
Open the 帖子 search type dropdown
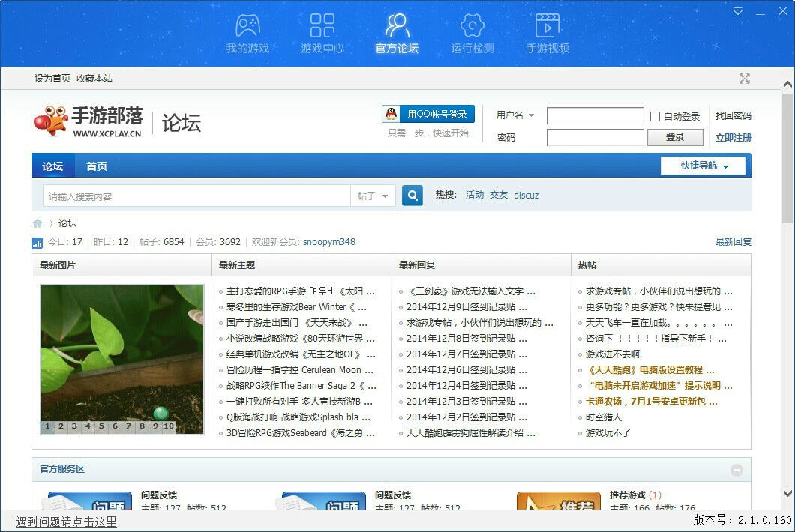373,194
